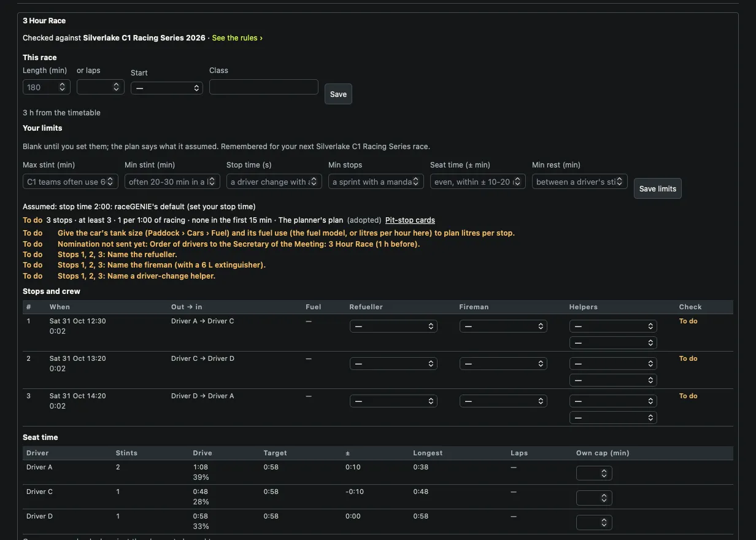Open the 'See the rules' link

[x=237, y=38]
